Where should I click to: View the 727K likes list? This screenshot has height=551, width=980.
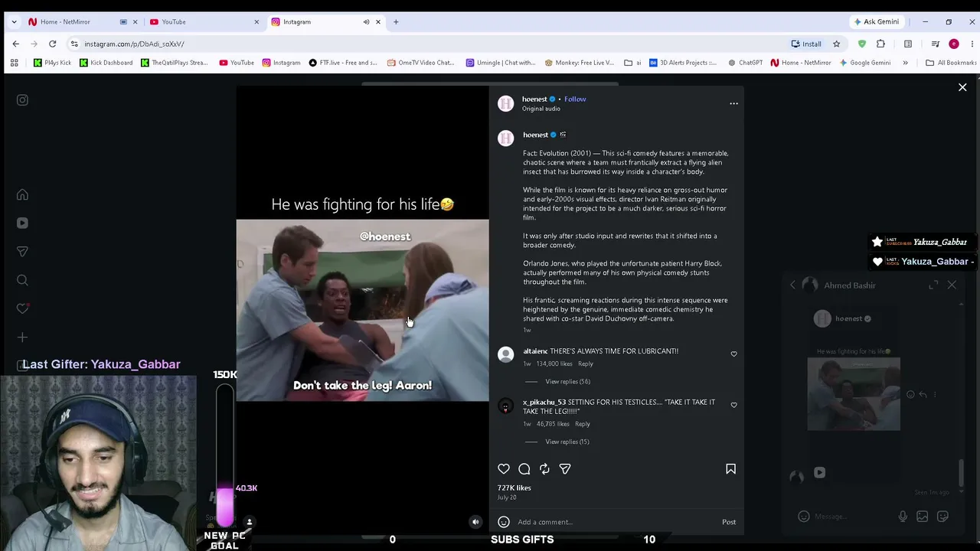pos(514,487)
